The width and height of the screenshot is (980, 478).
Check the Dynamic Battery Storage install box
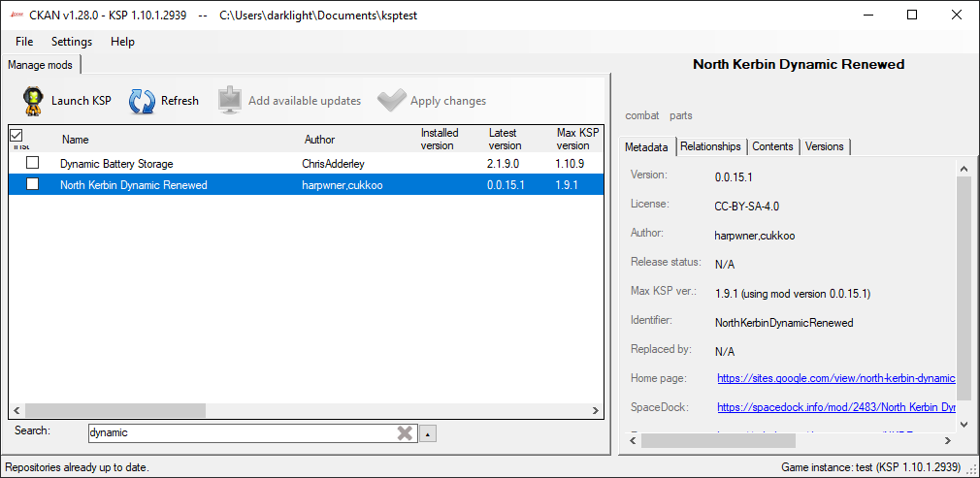32,163
